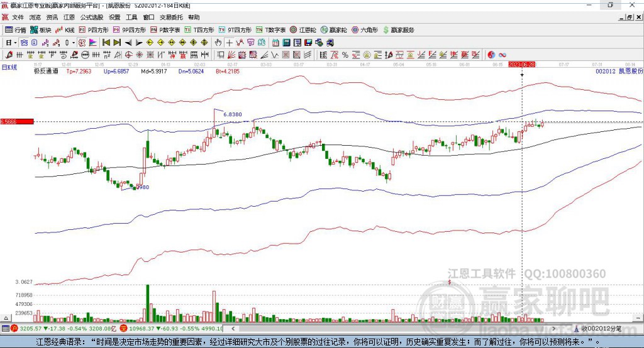Open the 9P四方形 tool

click(130, 30)
